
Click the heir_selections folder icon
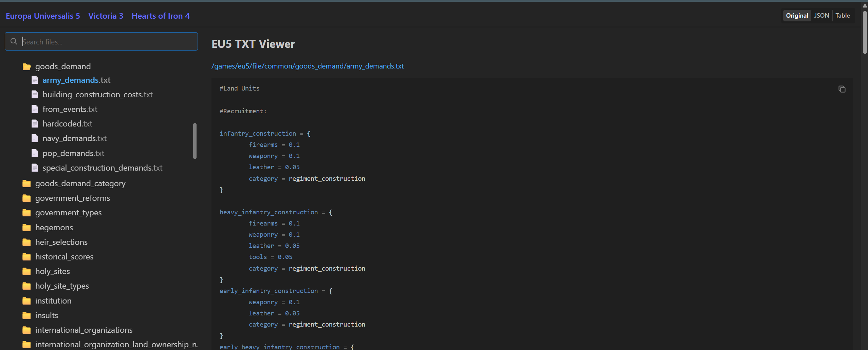26,242
